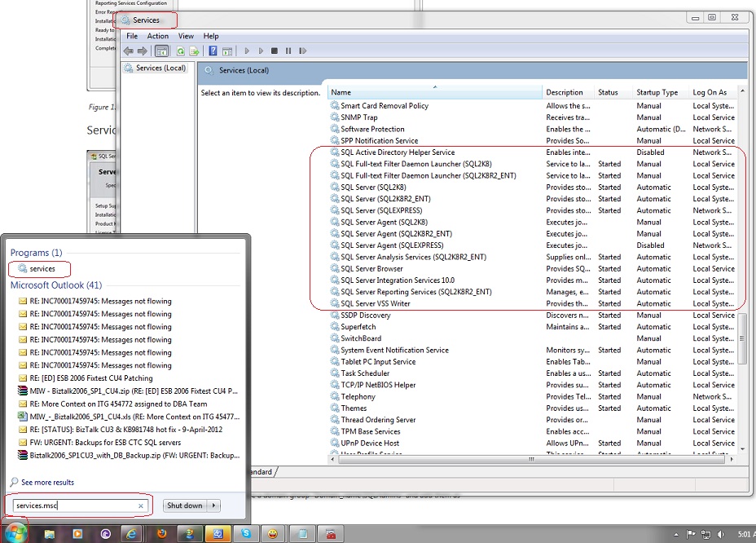Click the Shut down button
This screenshot has height=543, width=756.
(x=185, y=505)
